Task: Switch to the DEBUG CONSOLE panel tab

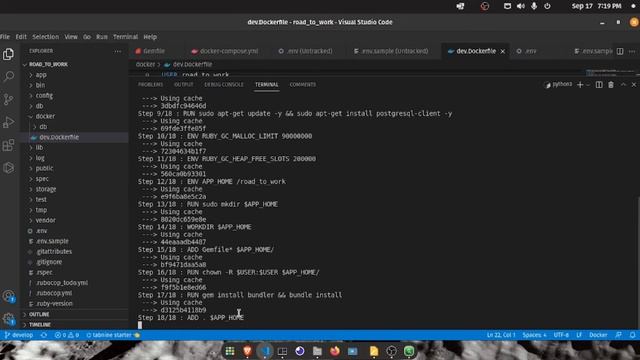Action: [224, 84]
